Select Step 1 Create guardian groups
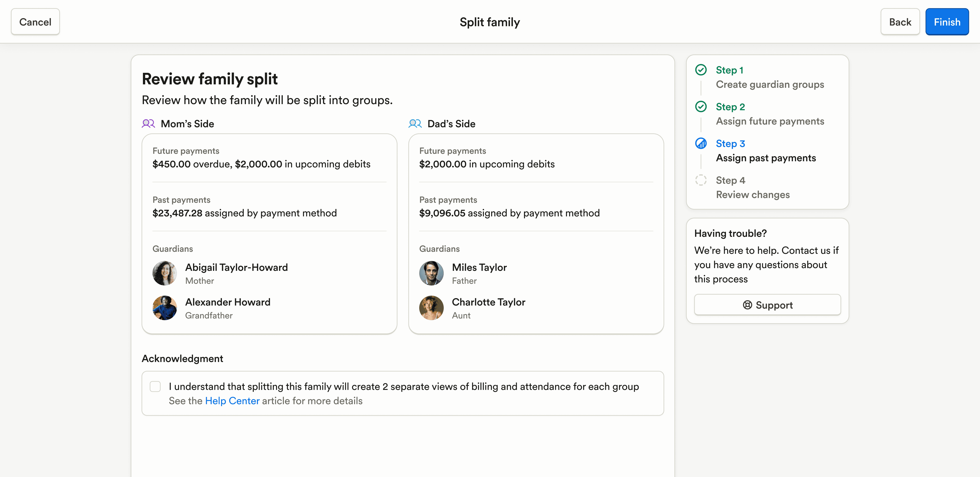The image size is (980, 477). pyautogui.click(x=770, y=77)
